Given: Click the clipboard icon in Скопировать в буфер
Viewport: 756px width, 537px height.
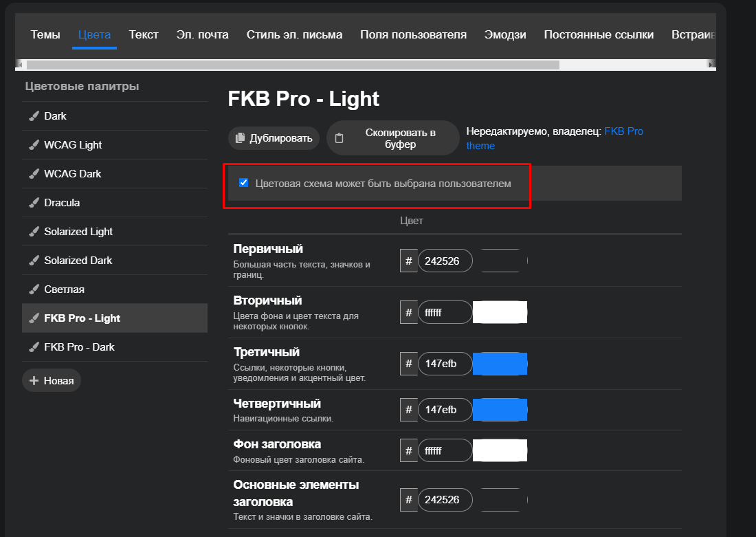Looking at the screenshot, I should pos(339,138).
